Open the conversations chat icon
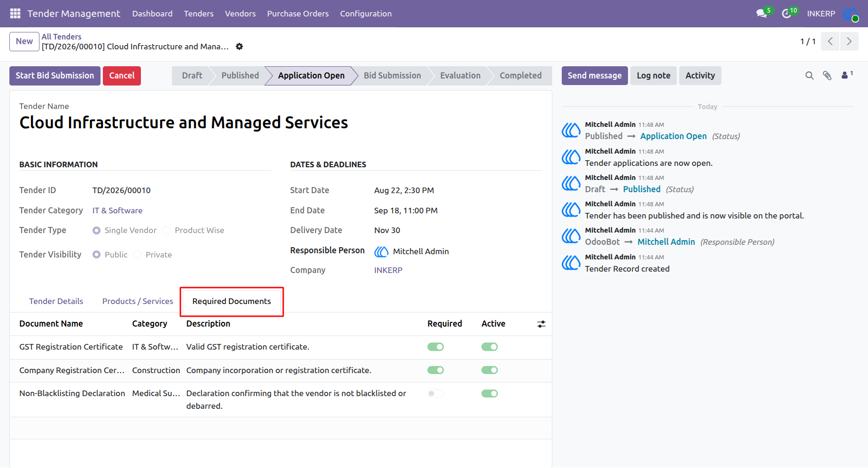Viewport: 868px width, 468px height. (x=761, y=14)
